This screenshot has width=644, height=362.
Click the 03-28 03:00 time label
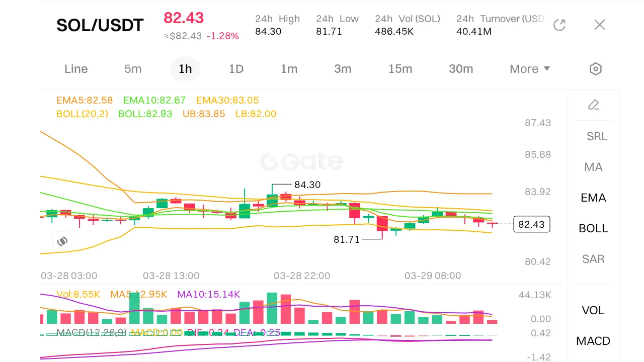[69, 276]
